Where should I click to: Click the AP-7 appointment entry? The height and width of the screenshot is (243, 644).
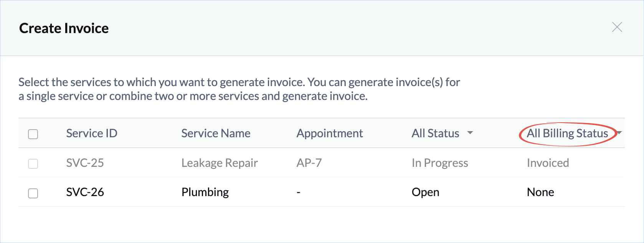click(x=309, y=163)
